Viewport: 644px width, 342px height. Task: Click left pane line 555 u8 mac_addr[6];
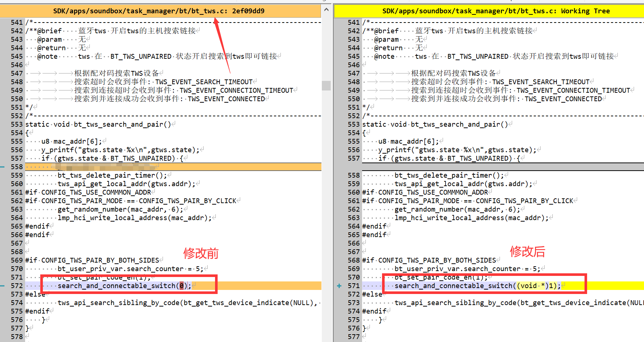pyautogui.click(x=71, y=141)
